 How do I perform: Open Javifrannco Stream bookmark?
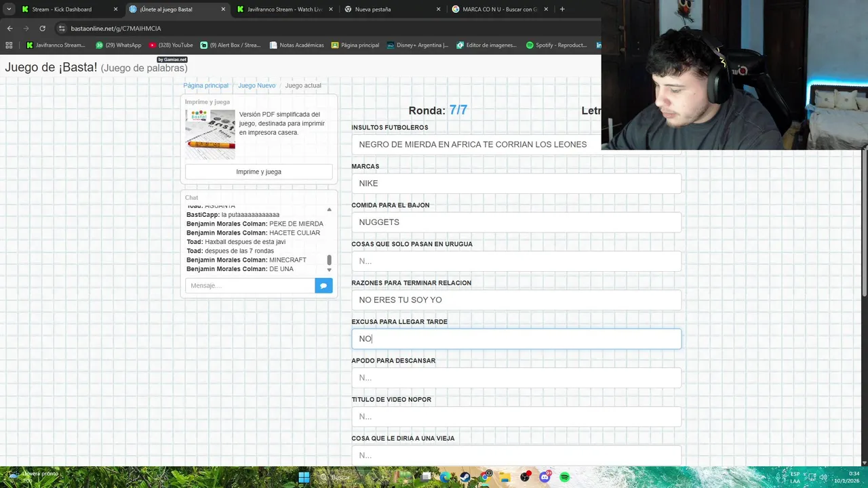[56, 45]
